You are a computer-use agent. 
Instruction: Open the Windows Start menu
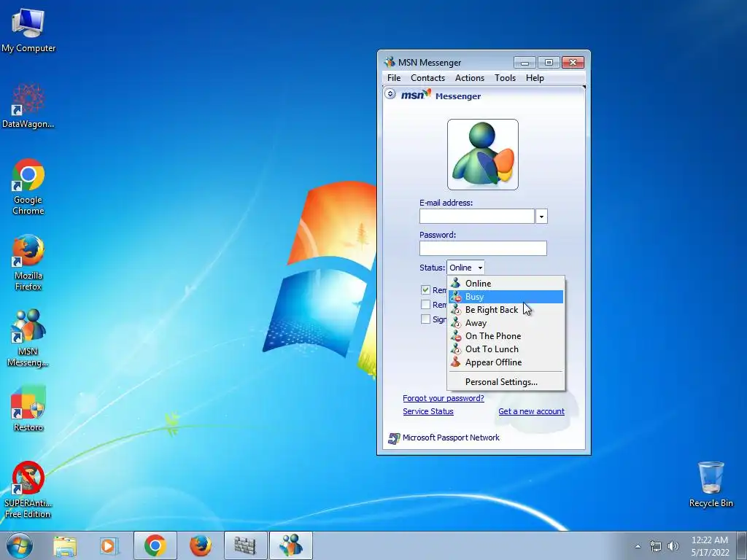click(20, 545)
